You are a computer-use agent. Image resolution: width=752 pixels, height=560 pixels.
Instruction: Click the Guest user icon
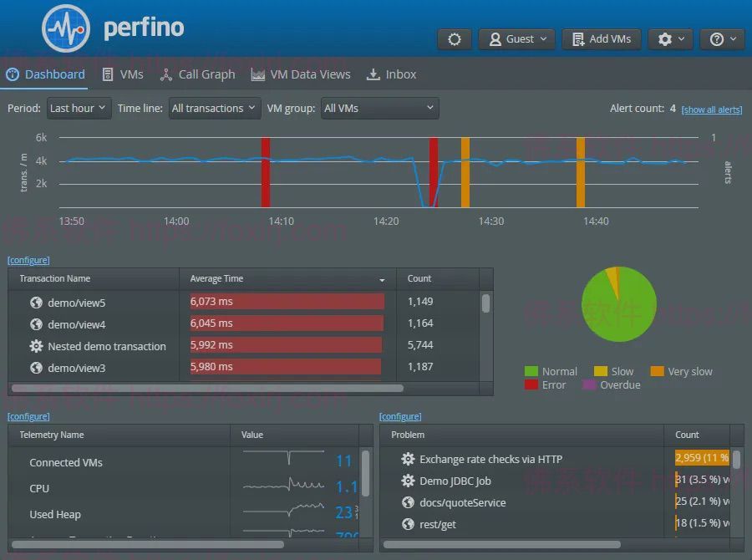496,38
